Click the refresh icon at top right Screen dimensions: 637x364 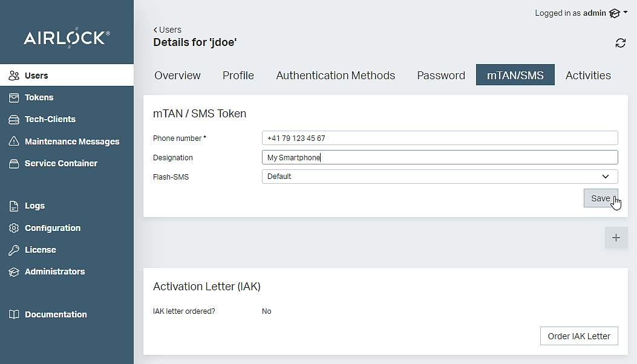pos(620,43)
